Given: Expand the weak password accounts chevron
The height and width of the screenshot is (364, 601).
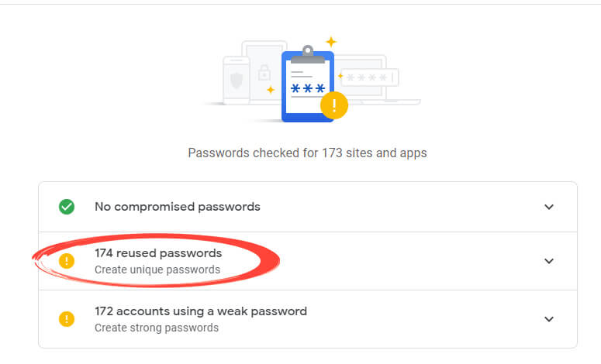Looking at the screenshot, I should [x=549, y=319].
